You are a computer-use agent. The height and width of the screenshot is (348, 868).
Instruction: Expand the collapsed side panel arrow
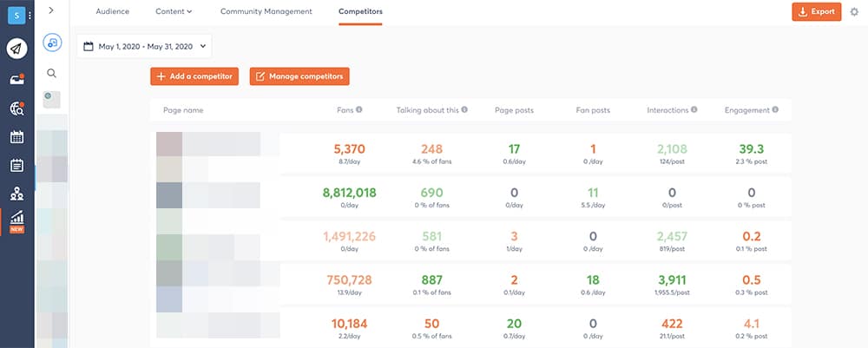tap(51, 10)
